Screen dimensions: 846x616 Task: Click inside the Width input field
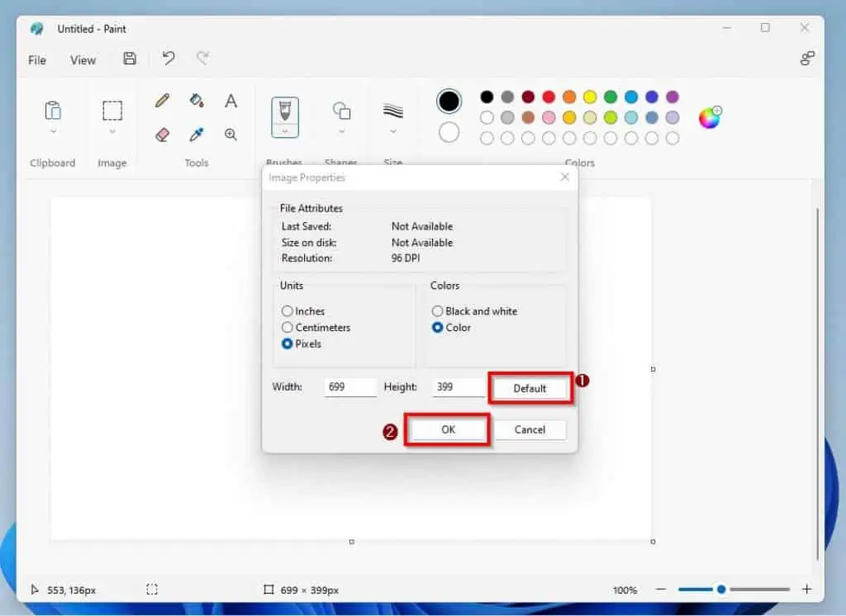click(350, 386)
